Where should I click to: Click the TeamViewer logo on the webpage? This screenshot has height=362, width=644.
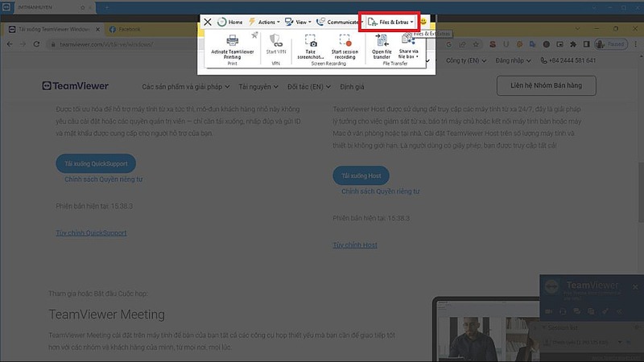pos(76,86)
